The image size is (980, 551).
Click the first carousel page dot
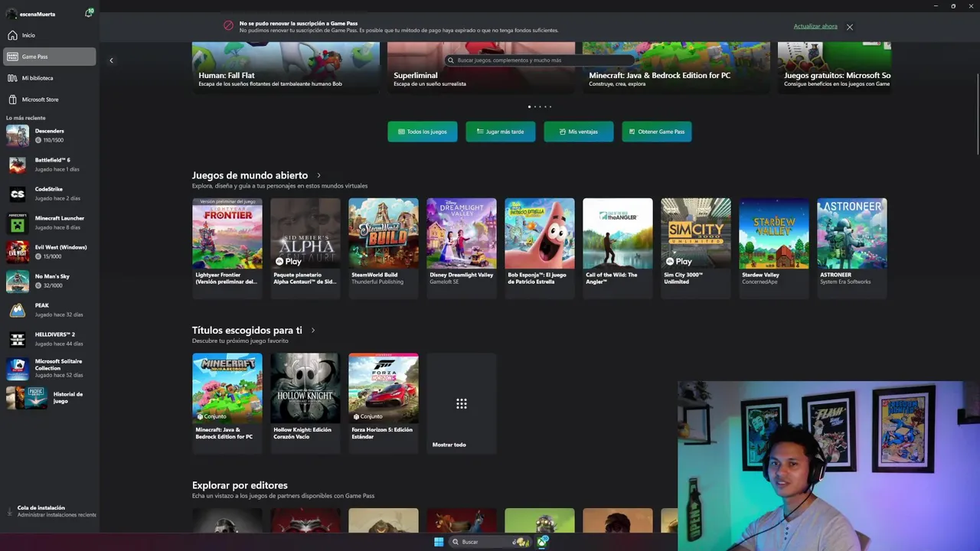[529, 106]
